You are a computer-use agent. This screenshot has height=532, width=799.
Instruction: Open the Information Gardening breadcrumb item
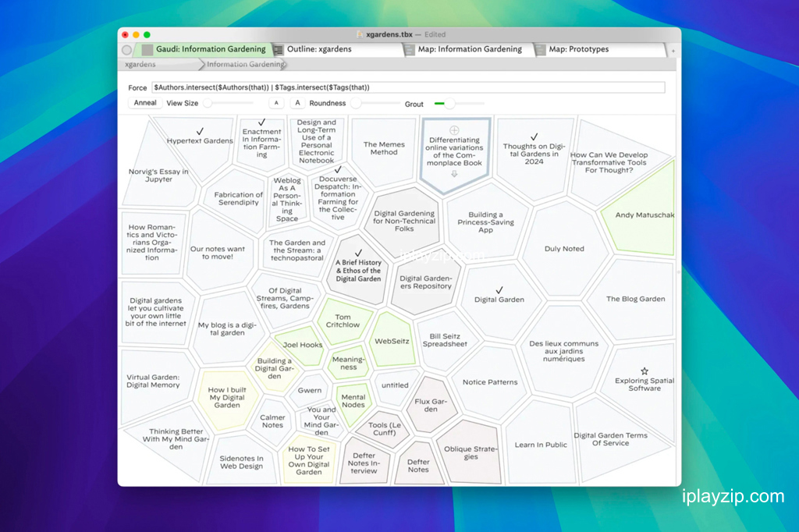[x=245, y=64]
